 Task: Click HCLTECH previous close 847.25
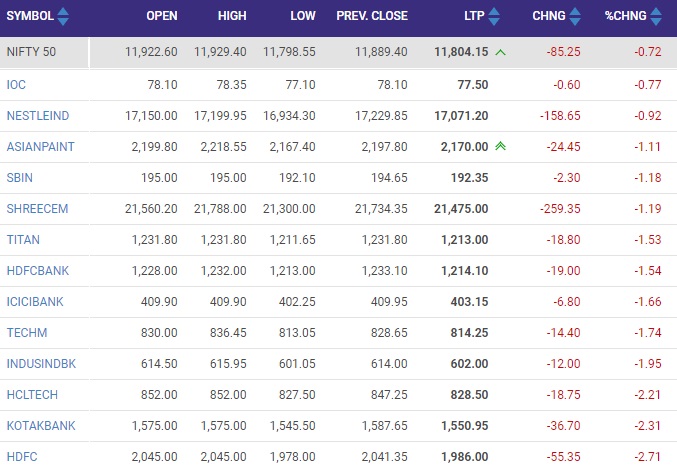coord(389,395)
